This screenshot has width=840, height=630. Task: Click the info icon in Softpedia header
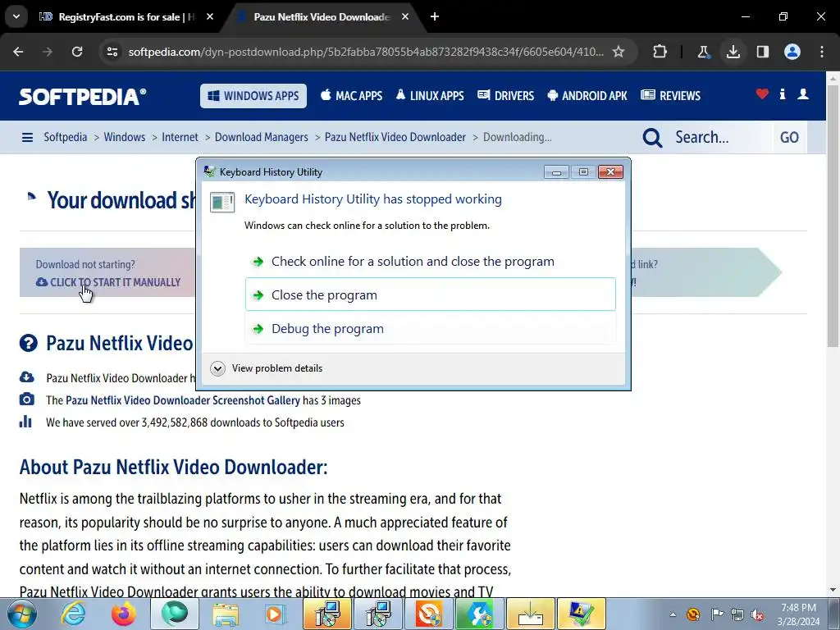(x=783, y=94)
